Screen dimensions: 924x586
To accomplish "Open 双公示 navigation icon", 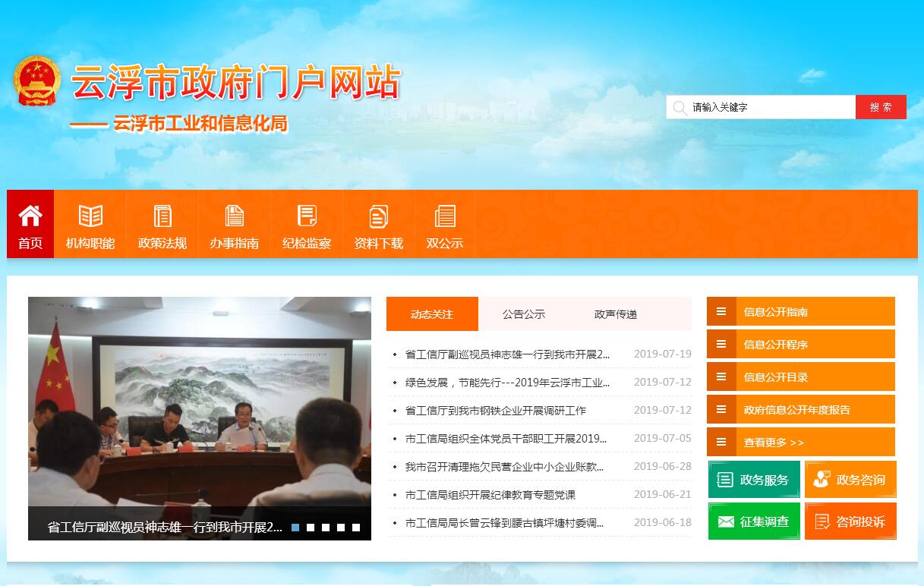I will (x=445, y=216).
